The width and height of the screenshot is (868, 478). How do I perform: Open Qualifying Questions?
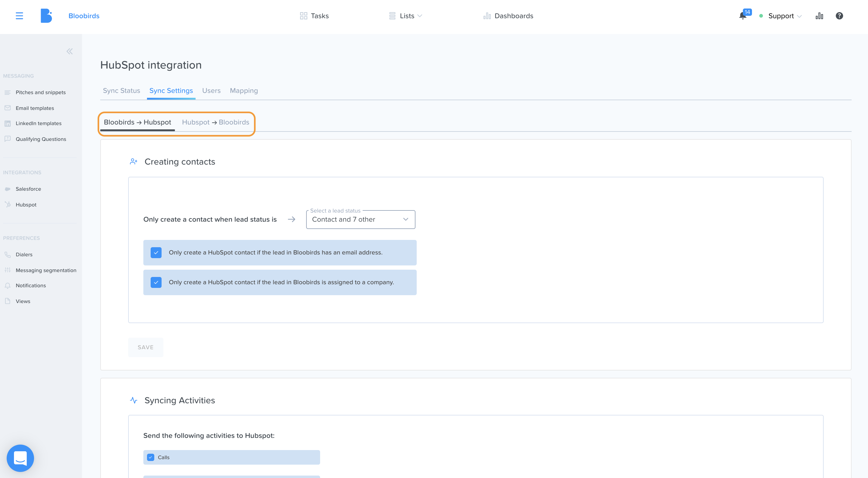41,139
